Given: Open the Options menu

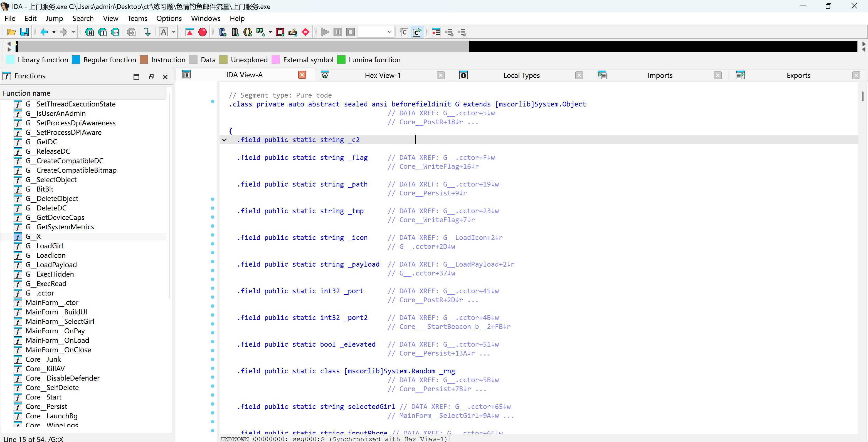Looking at the screenshot, I should [x=169, y=19].
